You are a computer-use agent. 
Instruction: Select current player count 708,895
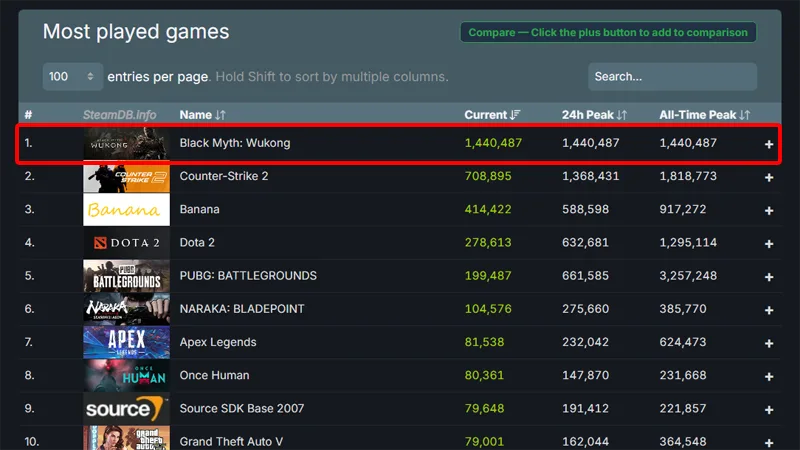pyautogui.click(x=488, y=176)
